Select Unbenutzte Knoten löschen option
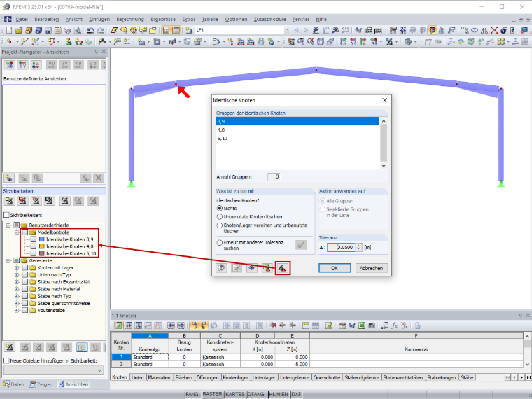 pyautogui.click(x=220, y=216)
